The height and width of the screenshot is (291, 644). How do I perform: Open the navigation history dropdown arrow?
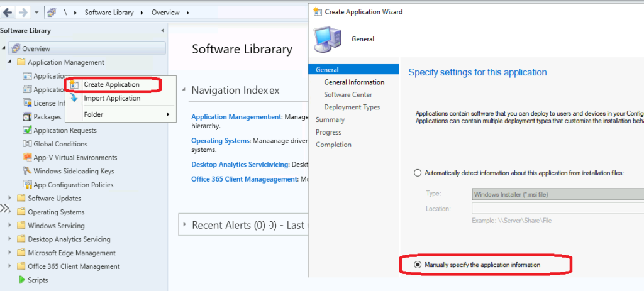click(36, 13)
